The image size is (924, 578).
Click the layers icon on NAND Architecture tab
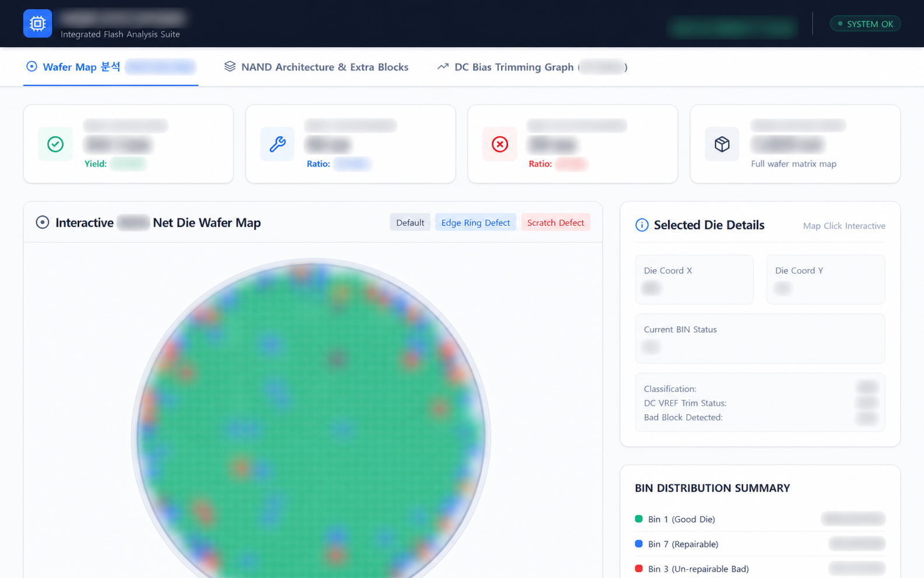click(x=230, y=66)
